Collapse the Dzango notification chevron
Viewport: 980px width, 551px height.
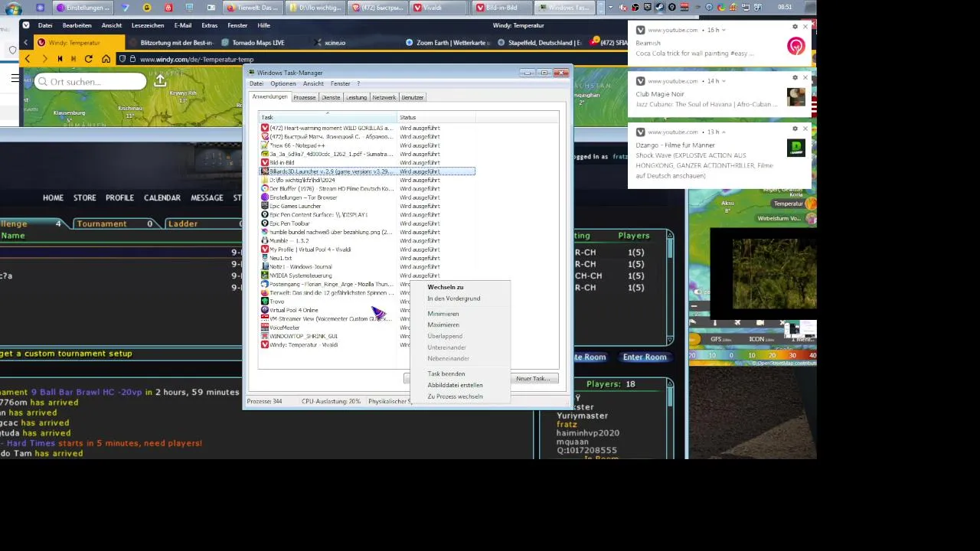[723, 132]
